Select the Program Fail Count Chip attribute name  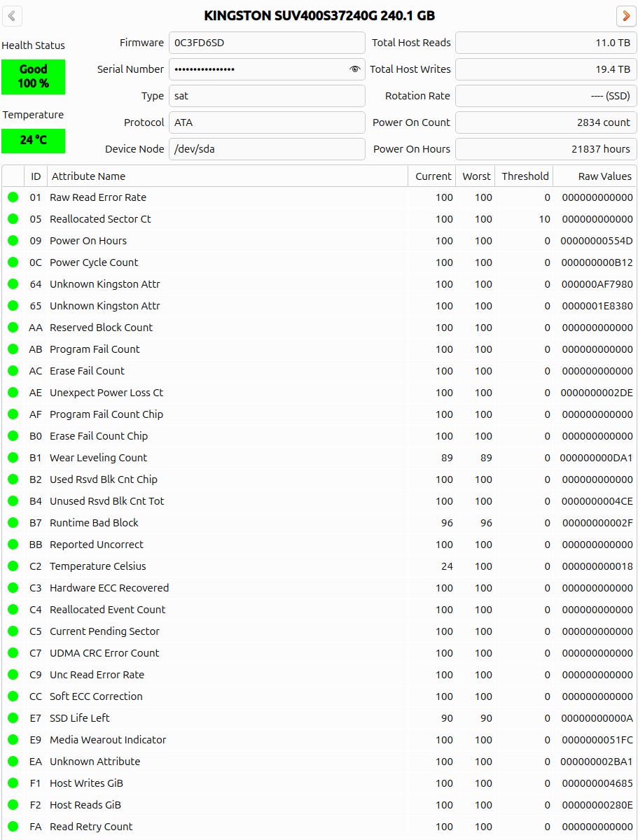click(106, 414)
